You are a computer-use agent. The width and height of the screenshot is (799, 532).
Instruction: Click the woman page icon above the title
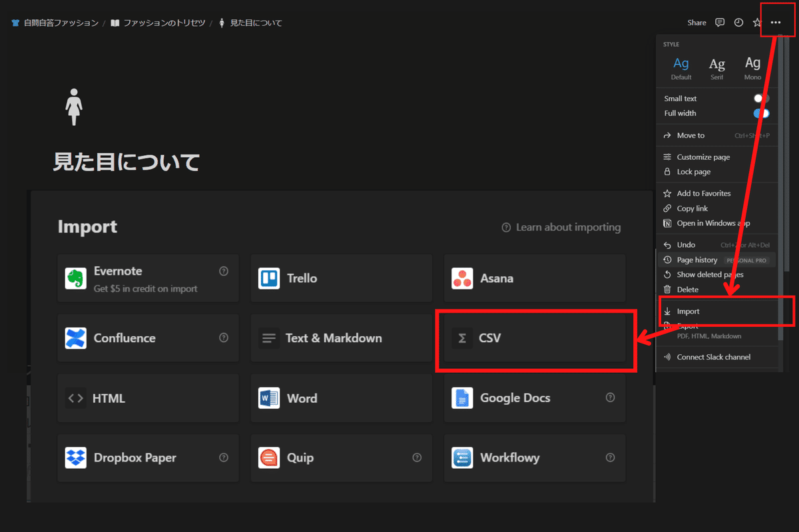pyautogui.click(x=73, y=107)
